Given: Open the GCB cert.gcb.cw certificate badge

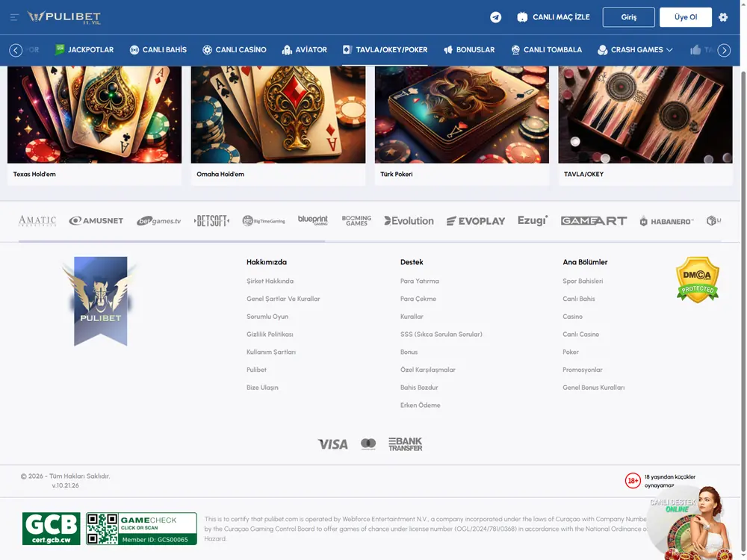Looking at the screenshot, I should tap(52, 529).
